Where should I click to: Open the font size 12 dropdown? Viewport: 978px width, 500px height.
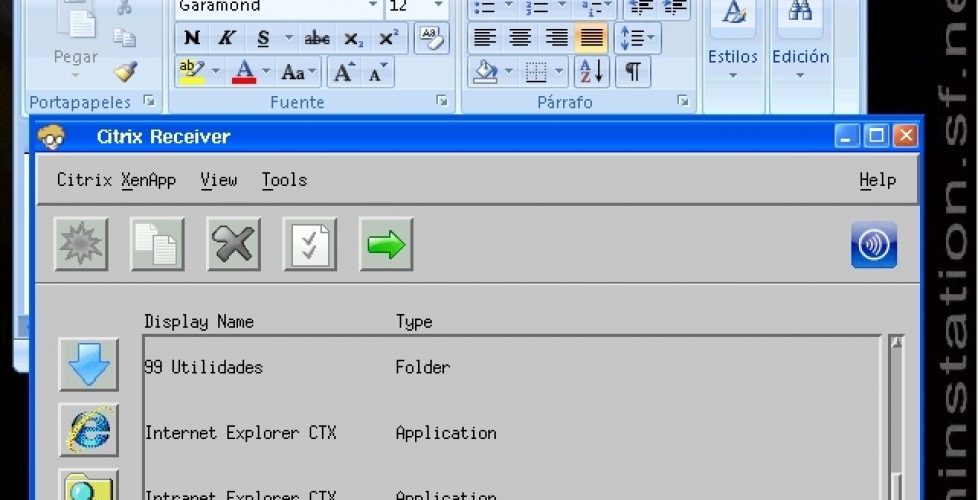(x=438, y=6)
